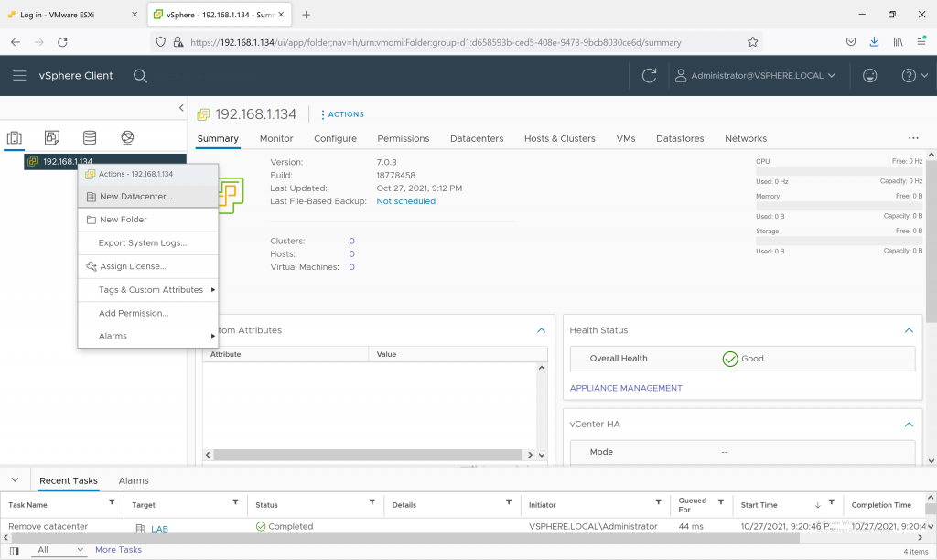Screen dimensions: 937x560
Task: Switch to Networking inventory view
Action: point(127,138)
